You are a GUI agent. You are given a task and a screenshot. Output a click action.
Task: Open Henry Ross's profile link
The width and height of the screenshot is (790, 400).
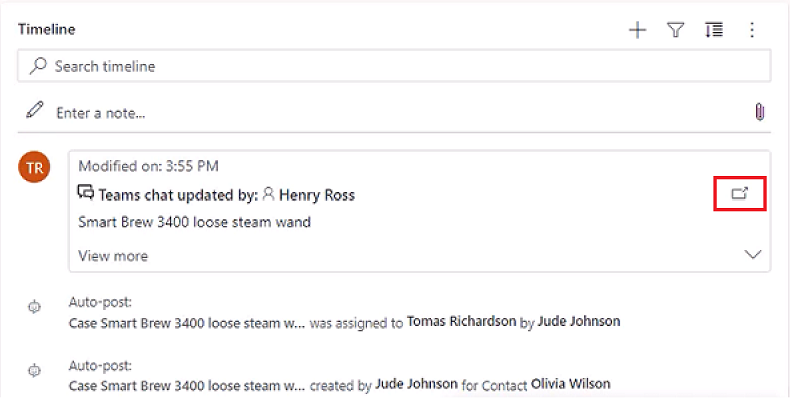point(316,195)
